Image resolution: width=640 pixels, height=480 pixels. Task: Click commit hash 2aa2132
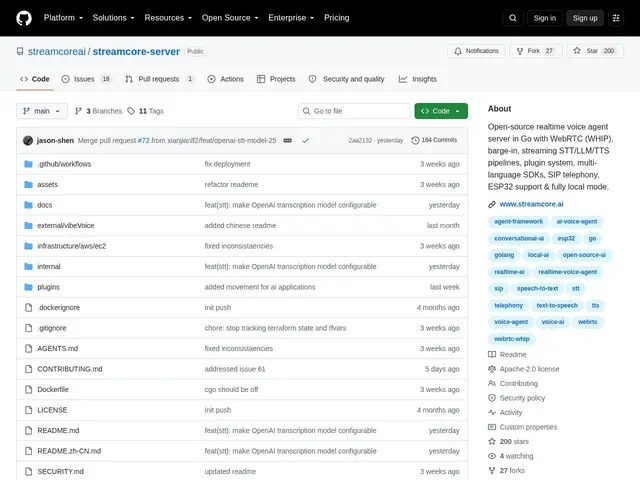coord(360,140)
